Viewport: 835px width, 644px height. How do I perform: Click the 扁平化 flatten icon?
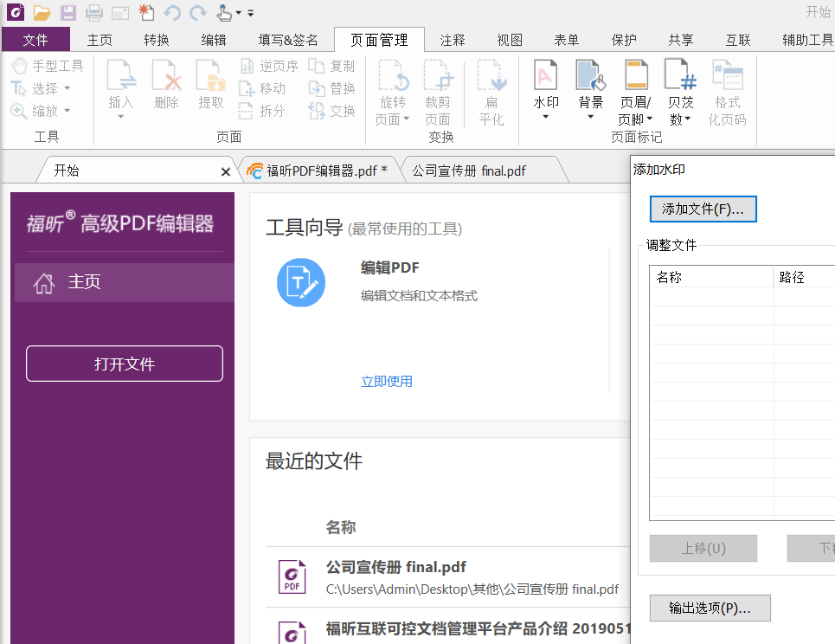pyautogui.click(x=491, y=75)
